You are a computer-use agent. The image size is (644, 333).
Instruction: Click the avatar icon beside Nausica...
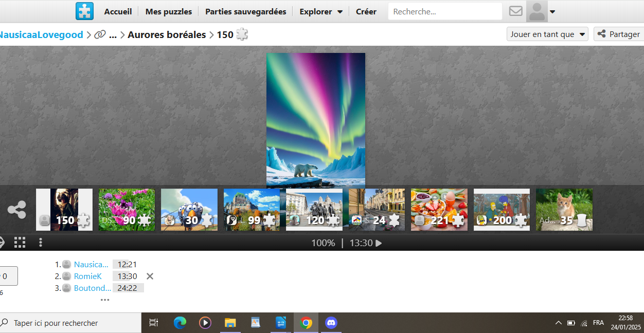pyautogui.click(x=66, y=264)
